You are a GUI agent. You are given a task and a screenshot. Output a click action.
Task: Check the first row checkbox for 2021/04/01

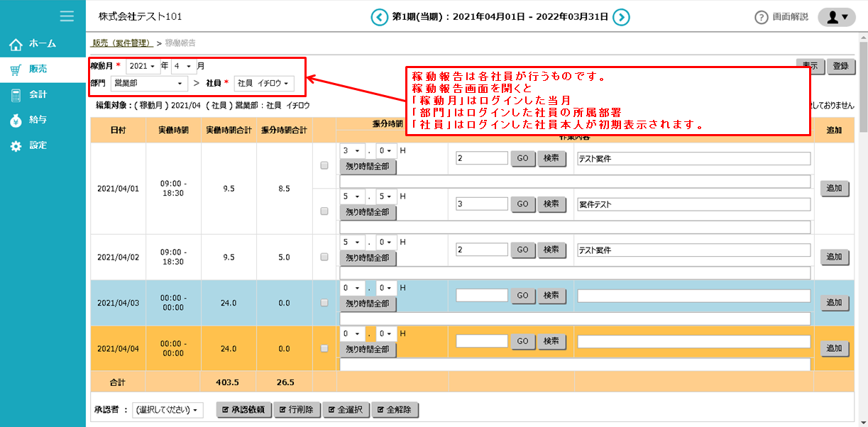[x=324, y=165]
